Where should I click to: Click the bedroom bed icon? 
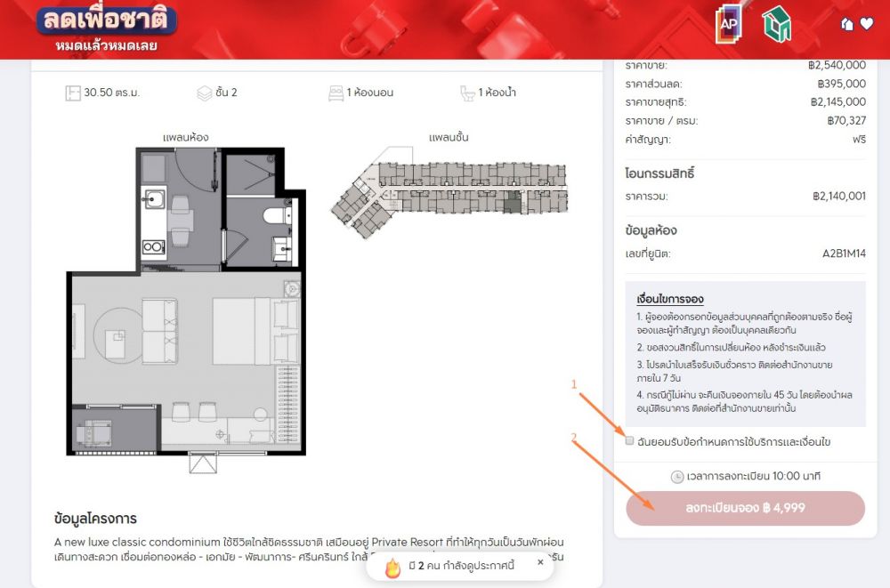(336, 93)
